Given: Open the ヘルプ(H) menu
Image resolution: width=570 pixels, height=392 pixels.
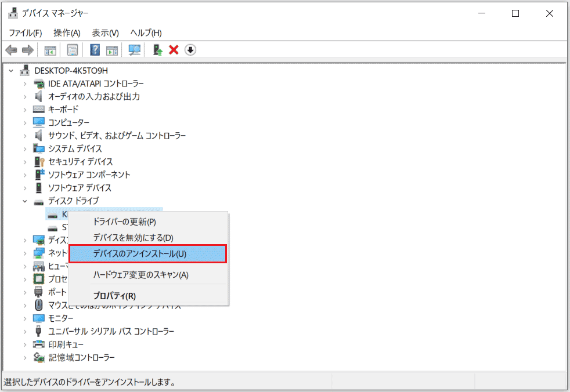Looking at the screenshot, I should click(x=146, y=33).
